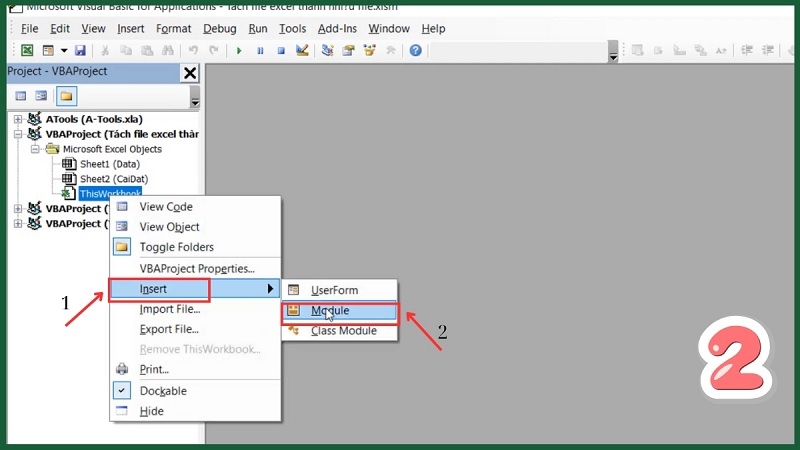This screenshot has height=450, width=800.
Task: Click the Insert UserForm toolbar icon
Action: pos(48,50)
